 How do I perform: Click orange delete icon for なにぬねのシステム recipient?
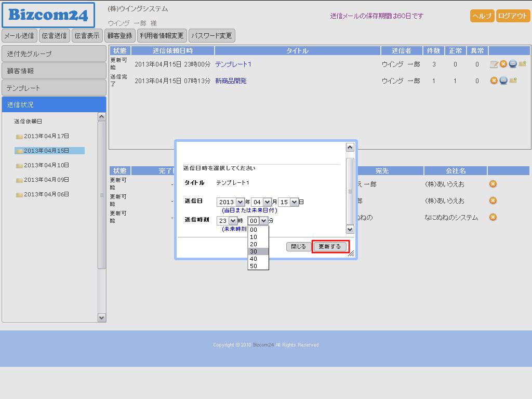[493, 217]
